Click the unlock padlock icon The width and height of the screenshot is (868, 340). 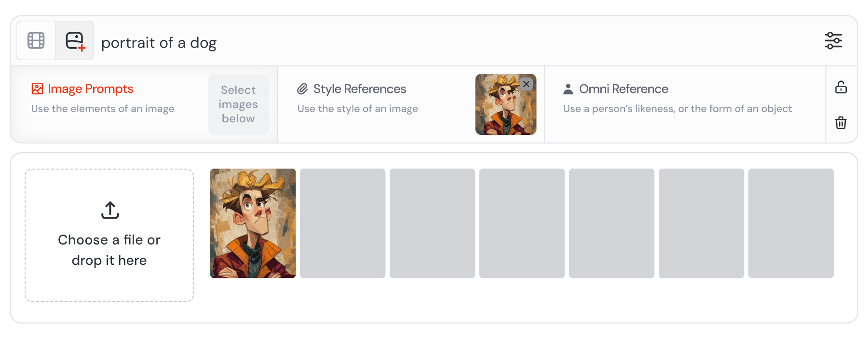pos(841,87)
